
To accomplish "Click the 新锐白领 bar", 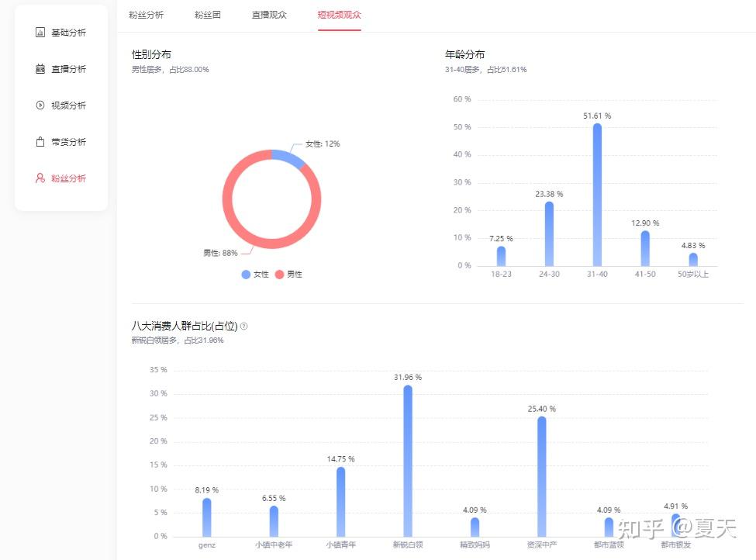I will point(408,461).
